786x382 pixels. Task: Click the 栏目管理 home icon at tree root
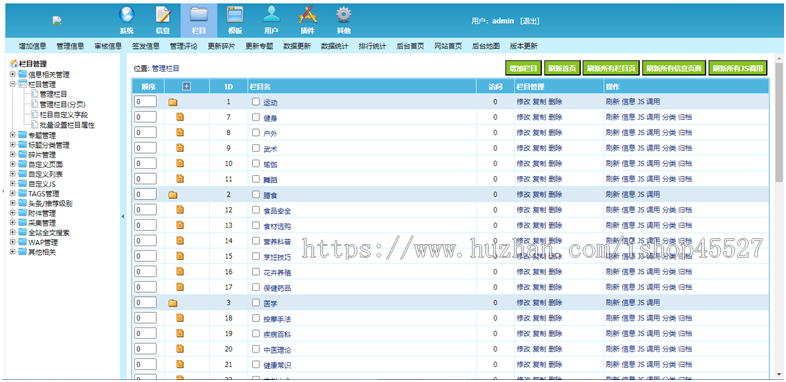(14, 64)
